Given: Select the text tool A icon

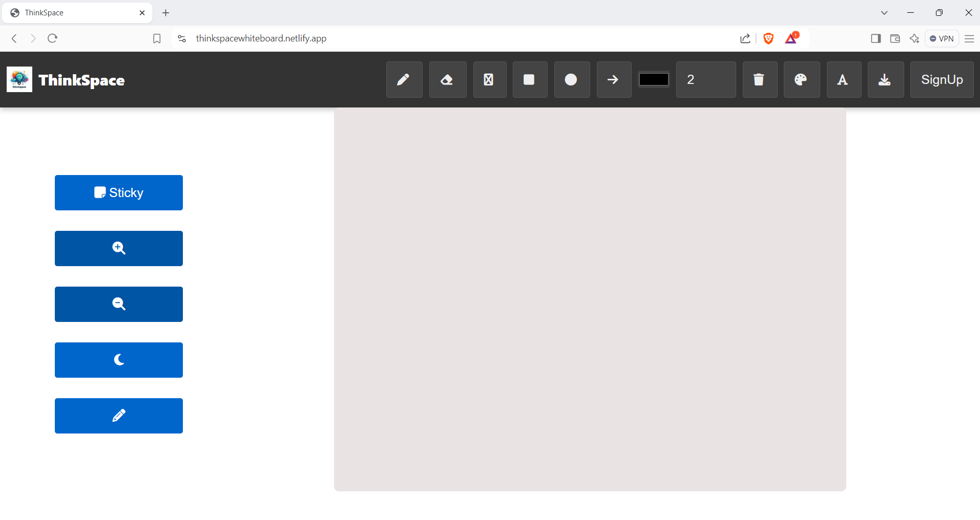Looking at the screenshot, I should pyautogui.click(x=843, y=79).
